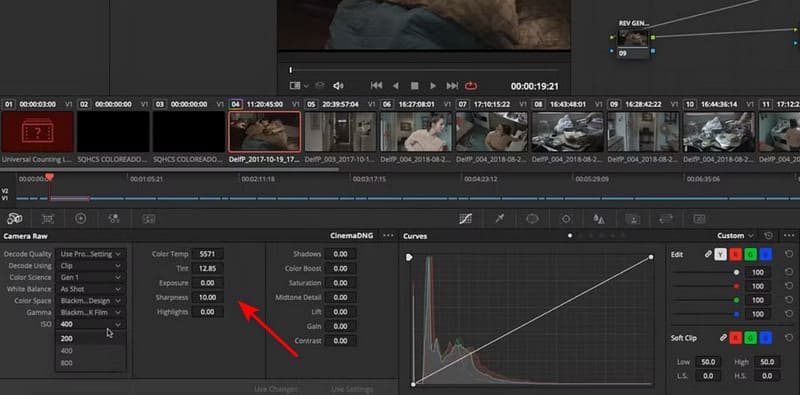Screen dimensions: 800x395
Task: Open the Color Space dropdown
Action: point(90,301)
